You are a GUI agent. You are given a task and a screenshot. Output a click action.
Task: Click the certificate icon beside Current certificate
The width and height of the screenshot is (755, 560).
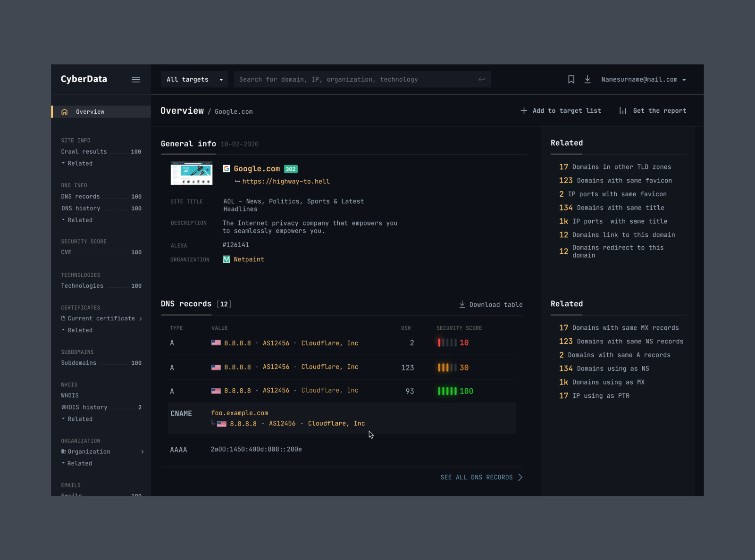[x=64, y=318]
